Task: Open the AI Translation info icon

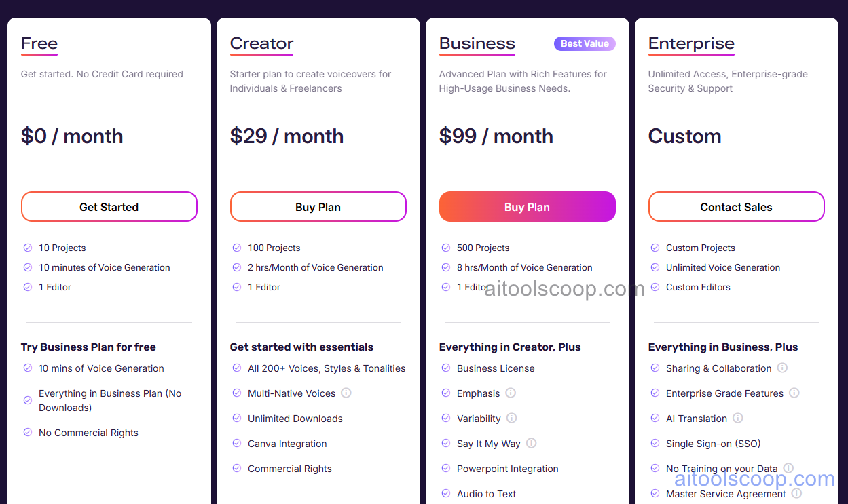Action: (737, 419)
